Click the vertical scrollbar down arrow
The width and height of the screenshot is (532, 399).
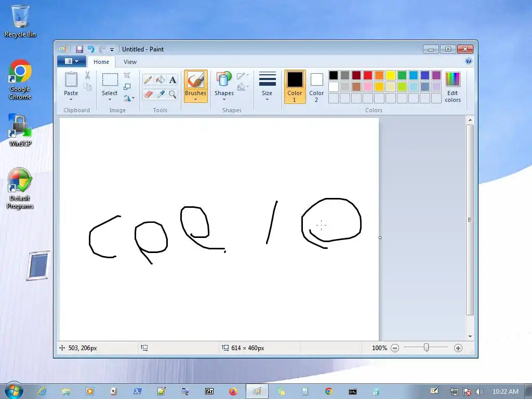[x=470, y=336]
